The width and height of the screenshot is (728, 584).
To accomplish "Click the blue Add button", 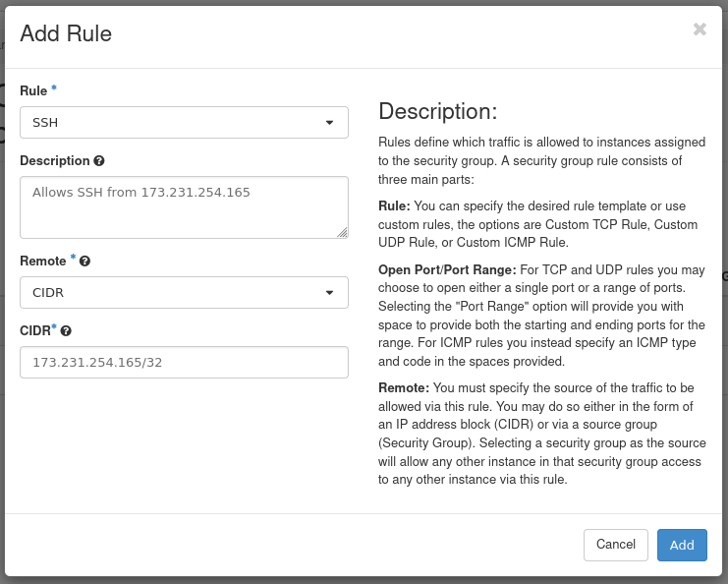I will tap(682, 545).
